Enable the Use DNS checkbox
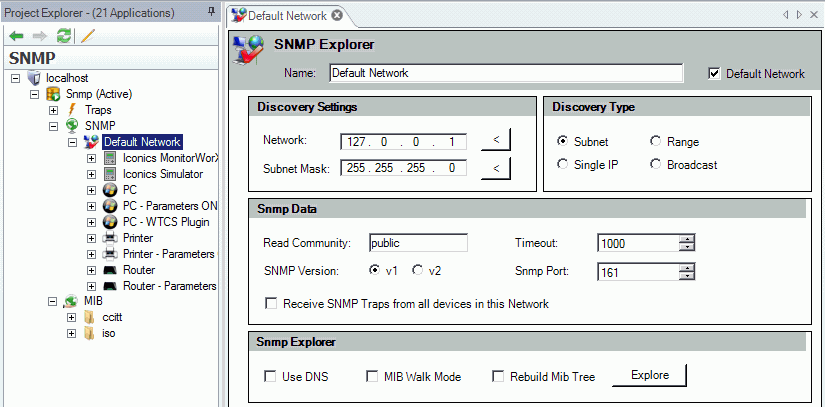The height and width of the screenshot is (407, 825). pyautogui.click(x=270, y=377)
